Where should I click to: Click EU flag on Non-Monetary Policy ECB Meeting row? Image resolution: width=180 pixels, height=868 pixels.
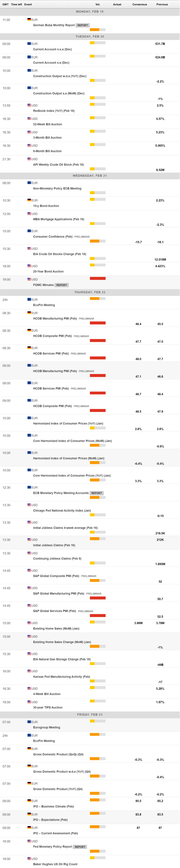point(29,183)
